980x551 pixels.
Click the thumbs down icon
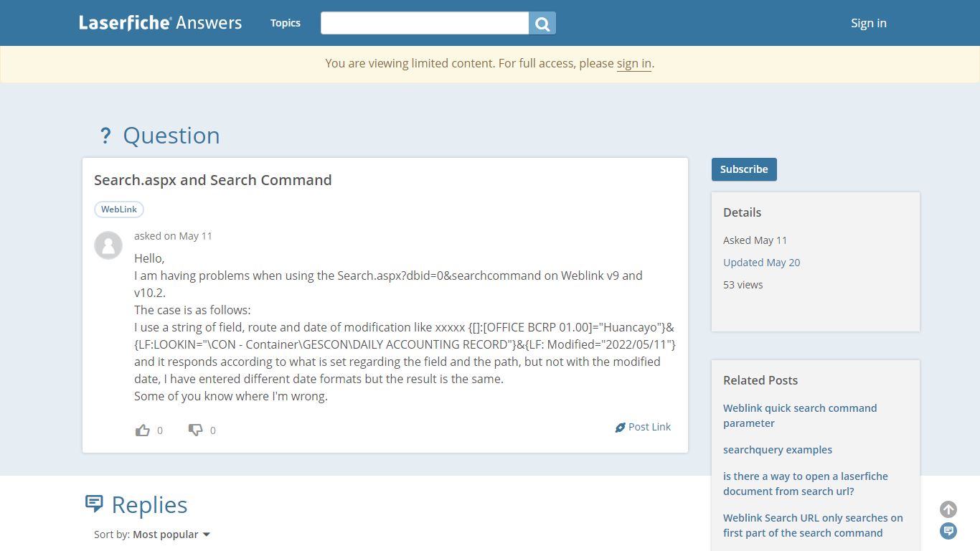pos(195,430)
